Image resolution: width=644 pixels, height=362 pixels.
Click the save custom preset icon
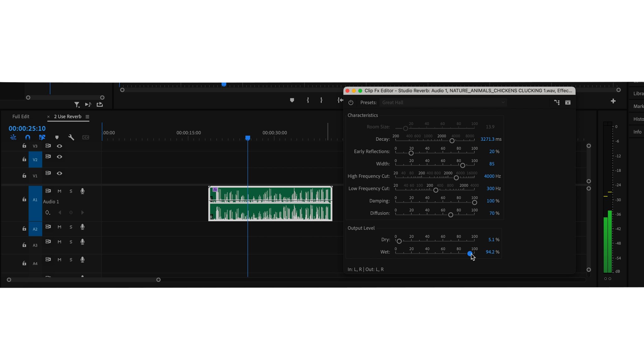tap(557, 102)
